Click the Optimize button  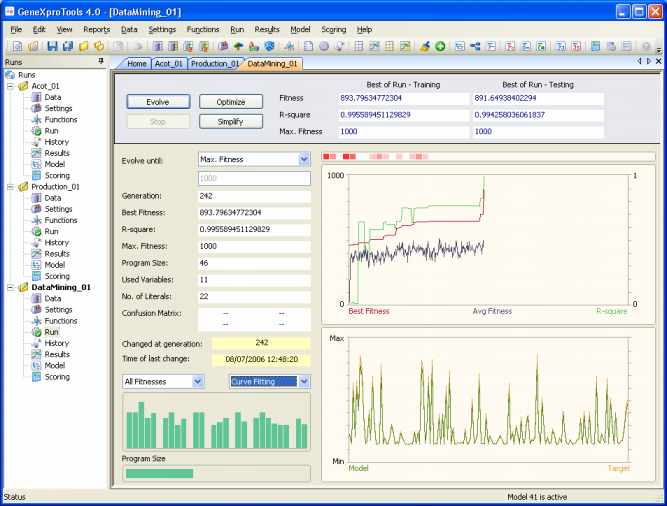click(231, 102)
